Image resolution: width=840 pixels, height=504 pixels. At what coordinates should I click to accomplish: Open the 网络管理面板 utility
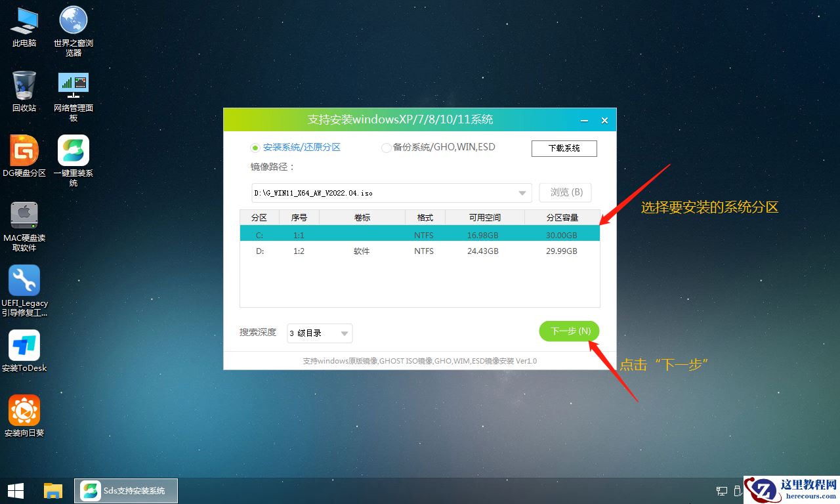73,84
